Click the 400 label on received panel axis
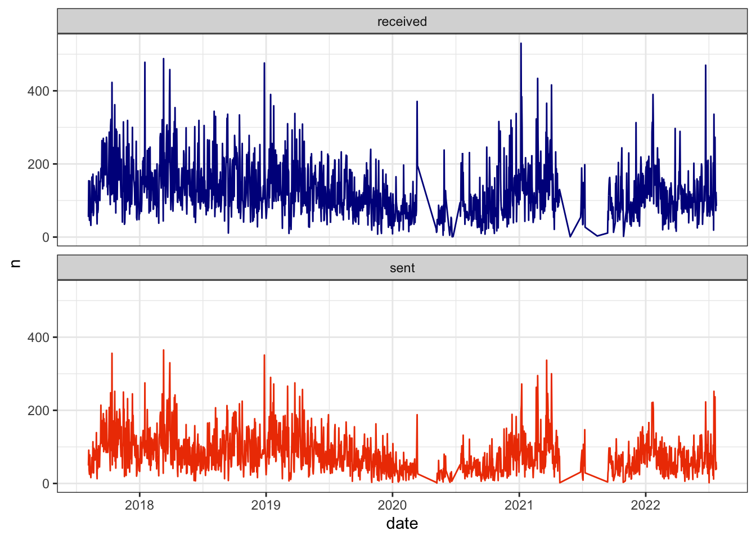Image resolution: width=756 pixels, height=540 pixels. point(39,91)
